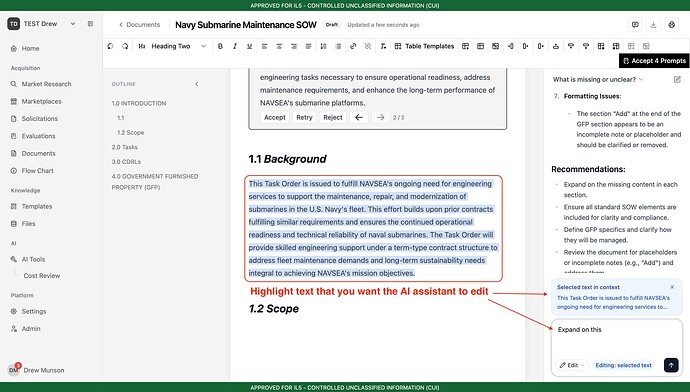Screen dimensions: 690x392
Task: Collapse the left sidebar panel
Action: click(x=90, y=24)
